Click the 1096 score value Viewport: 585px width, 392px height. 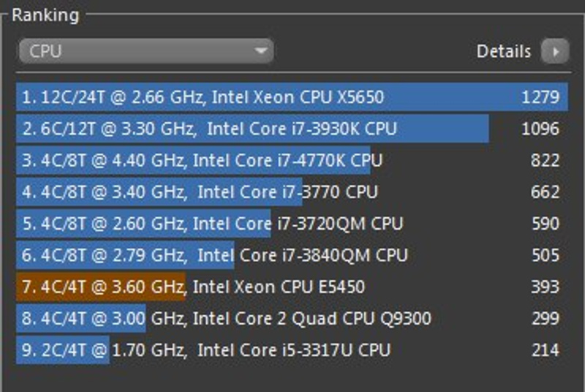(540, 129)
